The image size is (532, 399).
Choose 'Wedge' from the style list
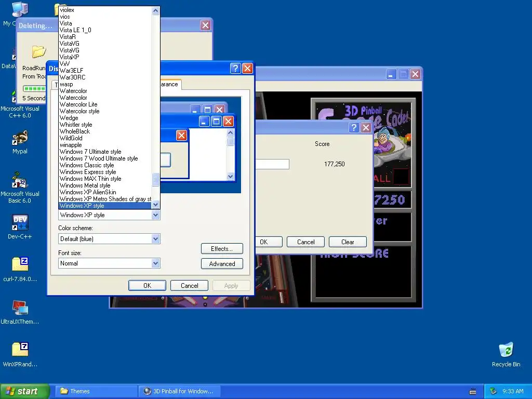pyautogui.click(x=105, y=118)
